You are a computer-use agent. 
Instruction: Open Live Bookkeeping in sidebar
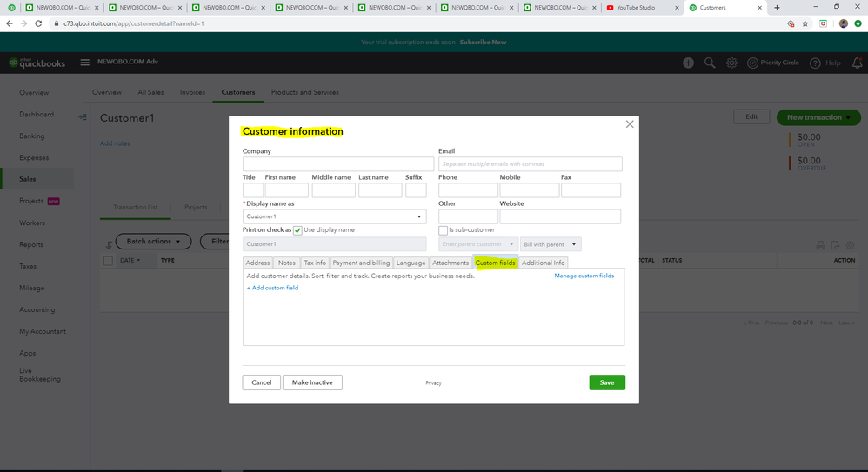pos(40,375)
